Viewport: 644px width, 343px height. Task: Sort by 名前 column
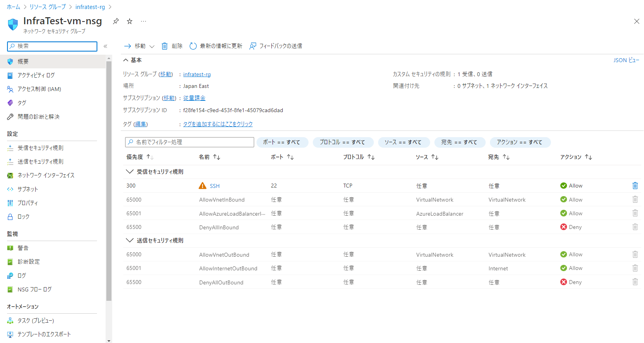[210, 157]
